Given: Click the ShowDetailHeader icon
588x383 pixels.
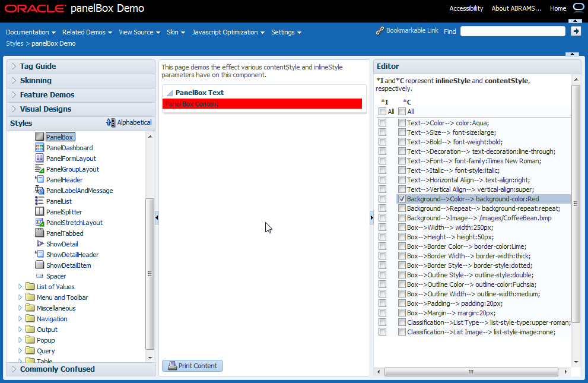Looking at the screenshot, I should coord(39,254).
